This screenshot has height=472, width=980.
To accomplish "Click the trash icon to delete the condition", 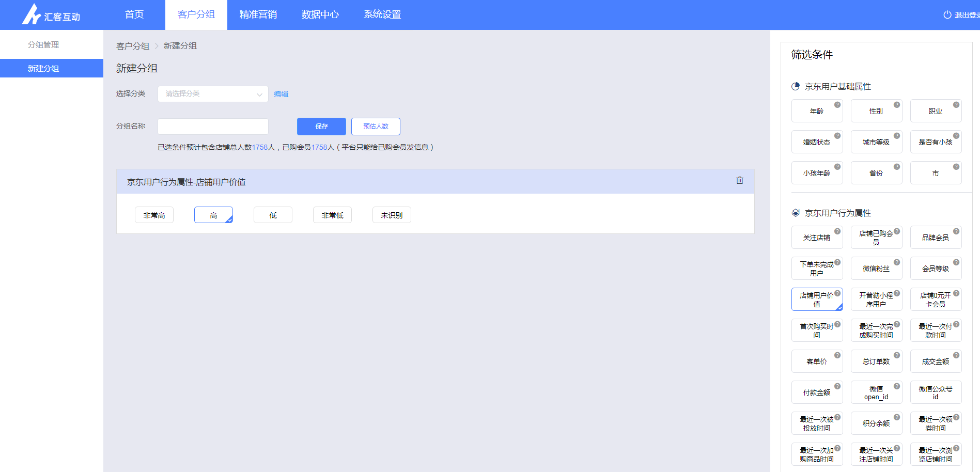I will tap(740, 180).
